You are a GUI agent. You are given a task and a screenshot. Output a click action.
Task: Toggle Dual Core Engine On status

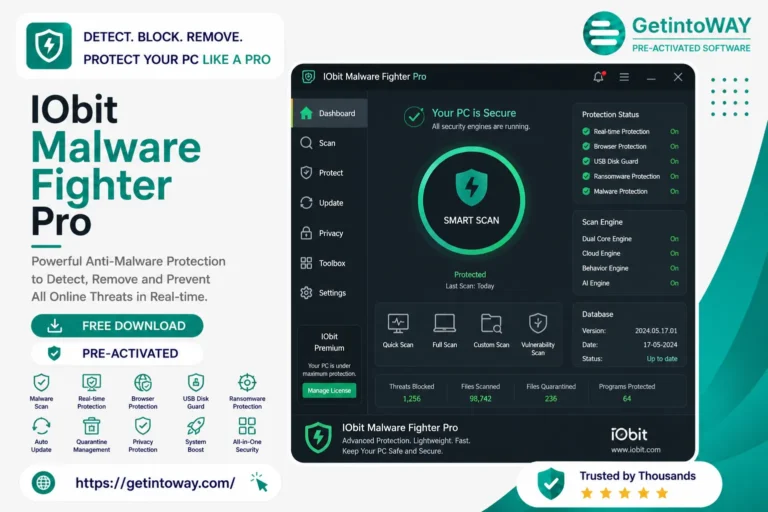(674, 239)
